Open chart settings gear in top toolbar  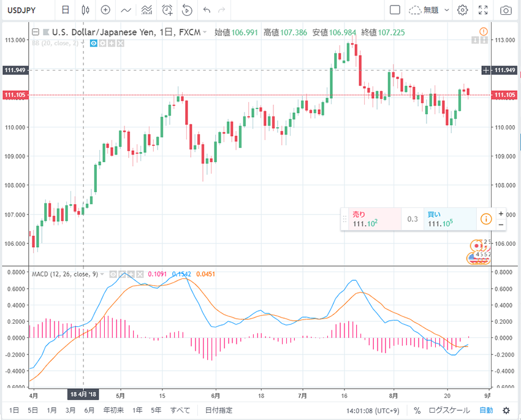pos(462,10)
